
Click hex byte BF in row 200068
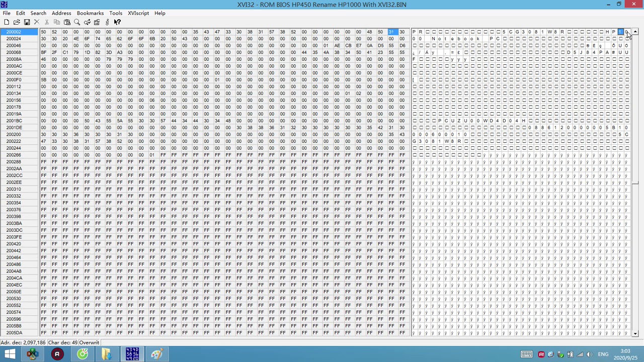pyautogui.click(x=43, y=52)
